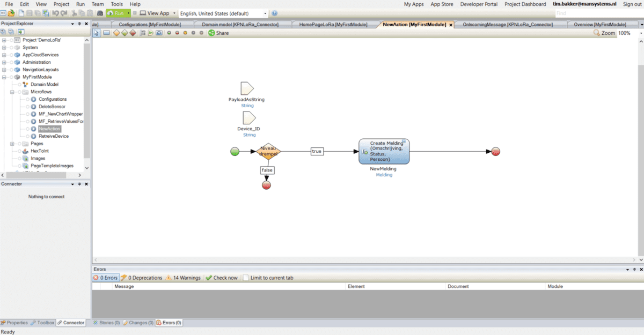Toggle the 0 Deprecations filter
644x335 pixels.
(x=142, y=278)
